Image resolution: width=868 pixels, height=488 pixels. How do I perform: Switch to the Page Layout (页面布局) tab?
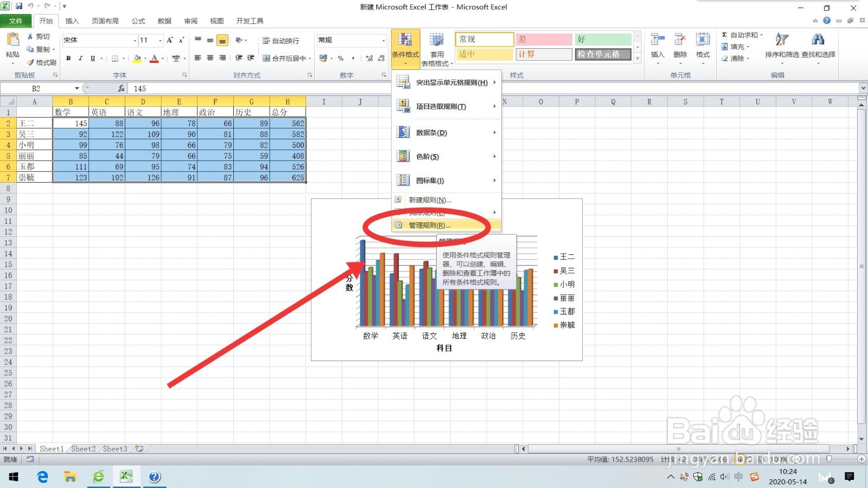[x=105, y=21]
